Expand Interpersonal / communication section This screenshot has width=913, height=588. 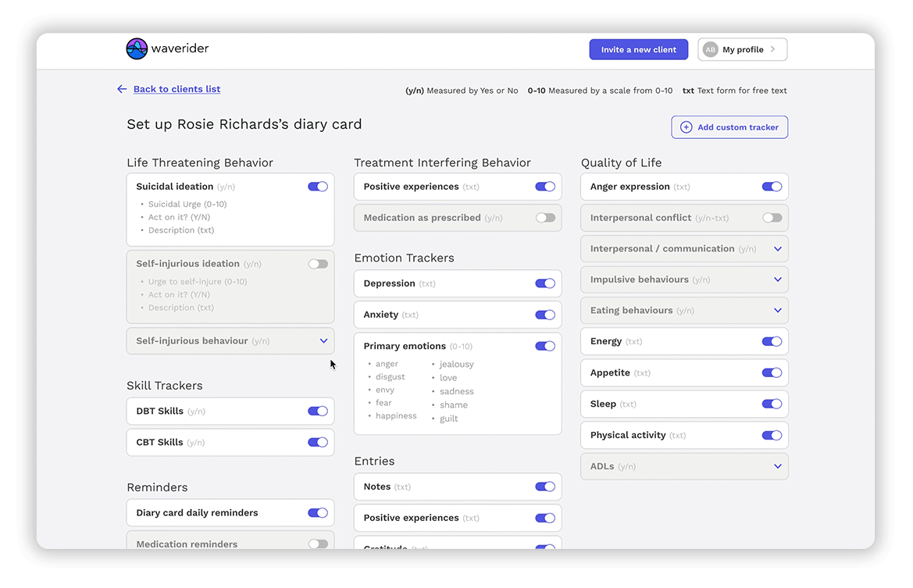point(777,248)
